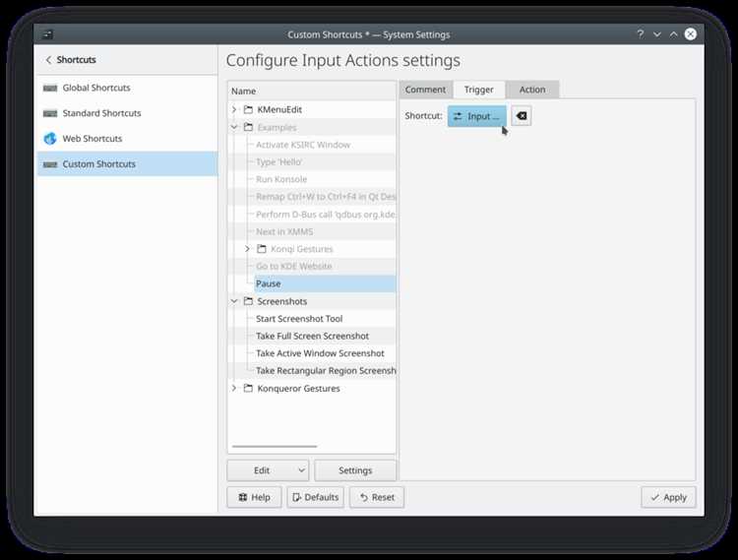Click the Konqueror Gestures label
This screenshot has height=560, width=738.
(x=298, y=389)
